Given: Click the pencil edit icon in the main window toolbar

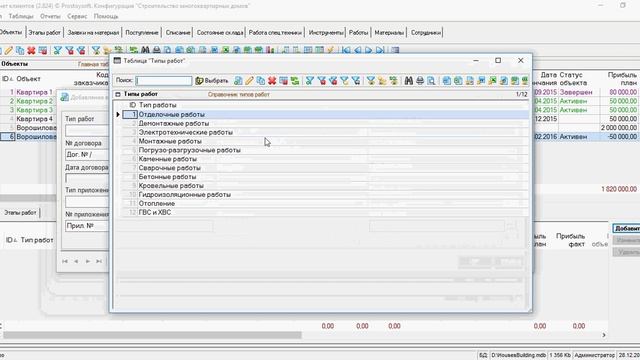Looking at the screenshot, I should point(9,50).
